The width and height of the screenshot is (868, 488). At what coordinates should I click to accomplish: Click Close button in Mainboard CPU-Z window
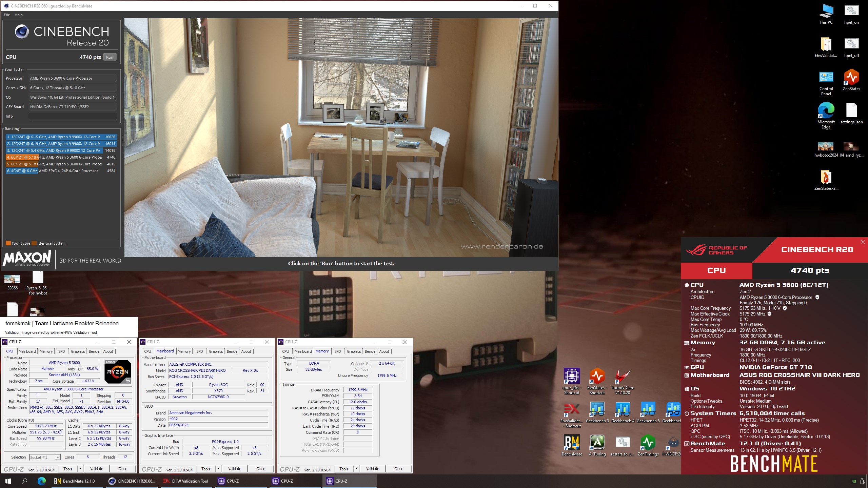tap(261, 469)
